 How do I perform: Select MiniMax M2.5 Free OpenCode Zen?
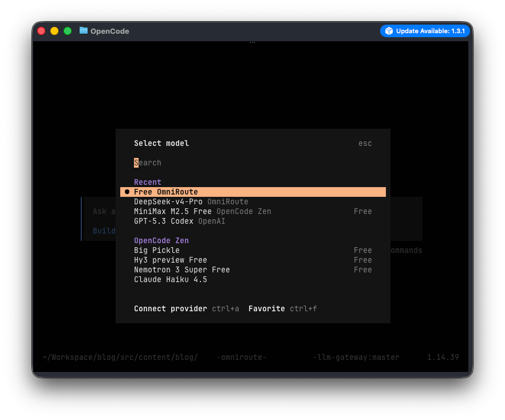(253, 212)
